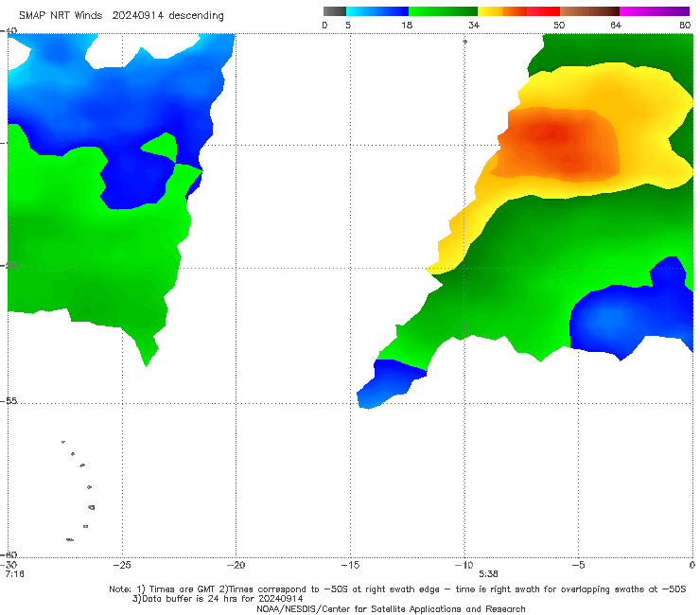Screen dimensions: 700x615
Task: Click the latitude axis label '-60'
Action: click(x=9, y=554)
